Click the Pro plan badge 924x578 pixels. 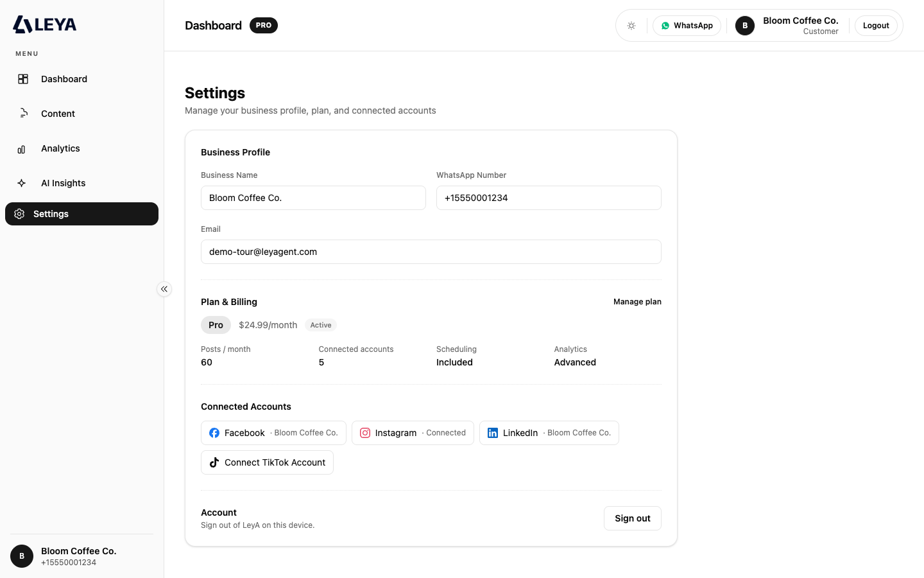216,325
